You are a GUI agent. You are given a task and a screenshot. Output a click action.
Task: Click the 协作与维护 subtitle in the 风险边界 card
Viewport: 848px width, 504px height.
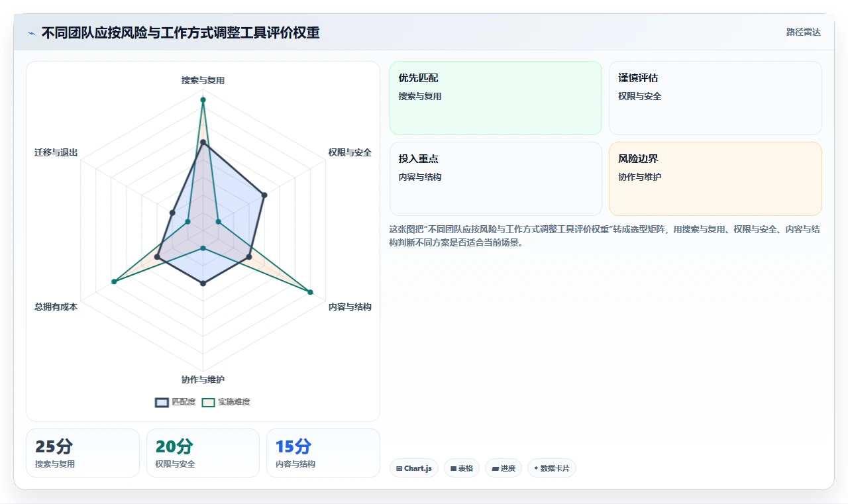pyautogui.click(x=639, y=177)
